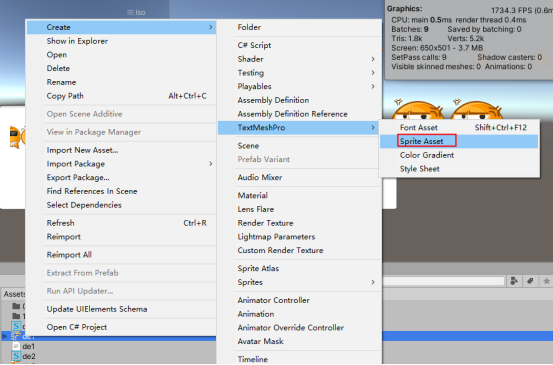Toggle the Iso view label in Scene view
The height and width of the screenshot is (365, 553).
pyautogui.click(x=136, y=12)
